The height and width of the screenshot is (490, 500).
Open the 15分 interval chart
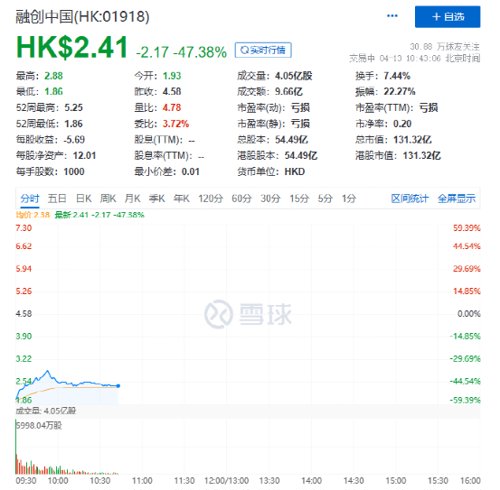pyautogui.click(x=299, y=199)
